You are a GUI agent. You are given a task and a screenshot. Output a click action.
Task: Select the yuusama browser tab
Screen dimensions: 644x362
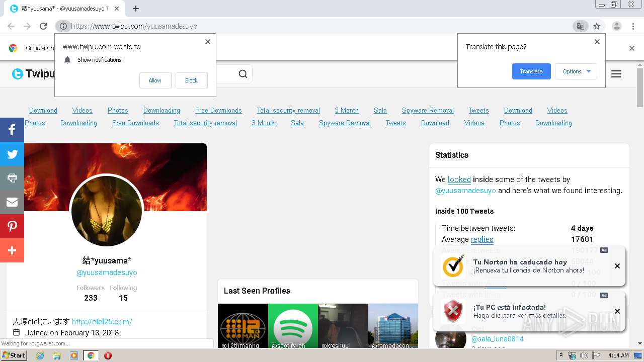[65, 9]
